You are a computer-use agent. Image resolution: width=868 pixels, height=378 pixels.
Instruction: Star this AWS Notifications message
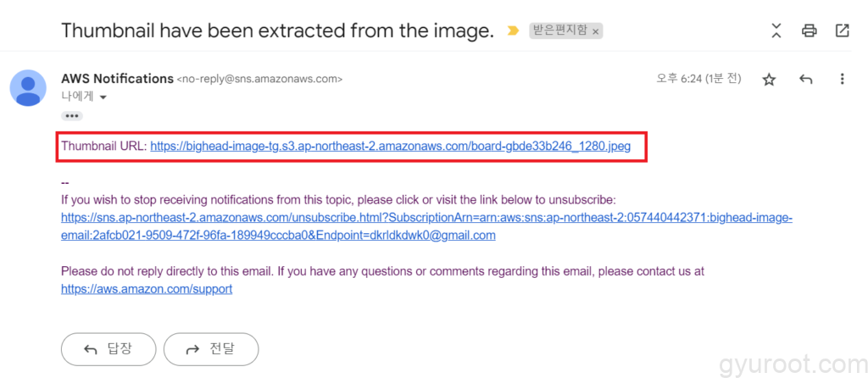click(x=769, y=80)
